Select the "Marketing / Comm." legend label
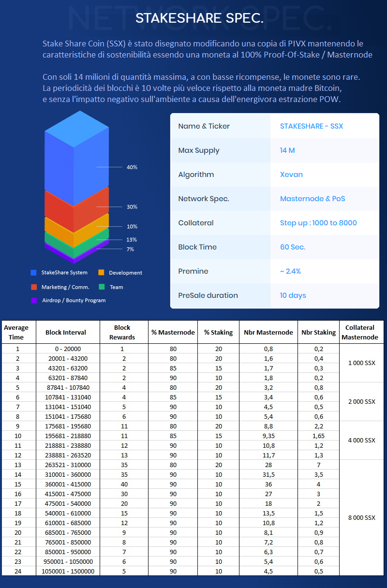The image size is (387, 588). click(65, 287)
